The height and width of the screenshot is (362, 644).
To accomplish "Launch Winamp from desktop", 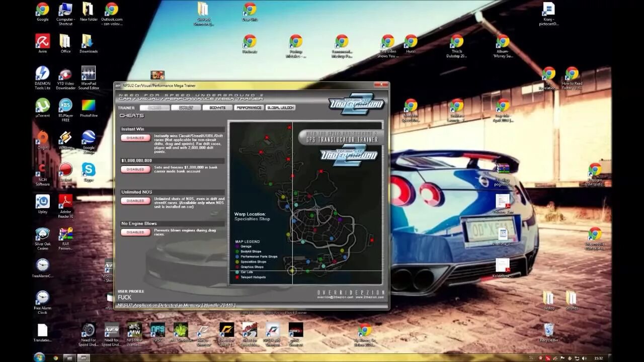I will (65, 140).
